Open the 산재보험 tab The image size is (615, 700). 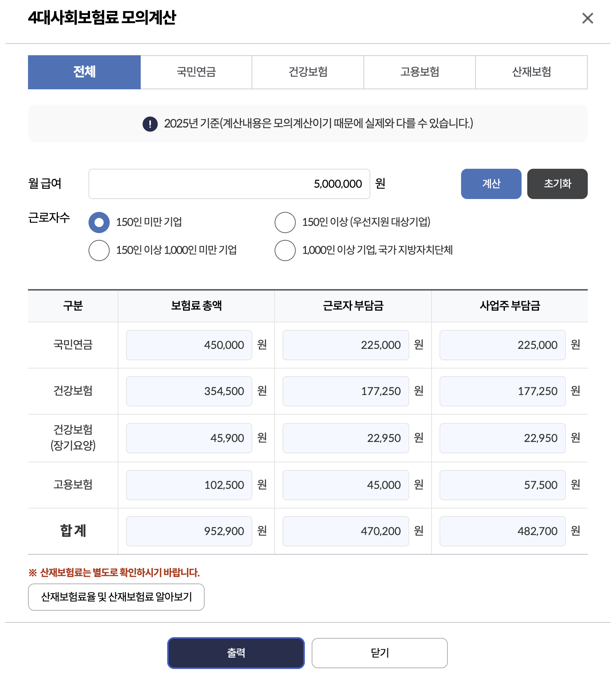[531, 72]
